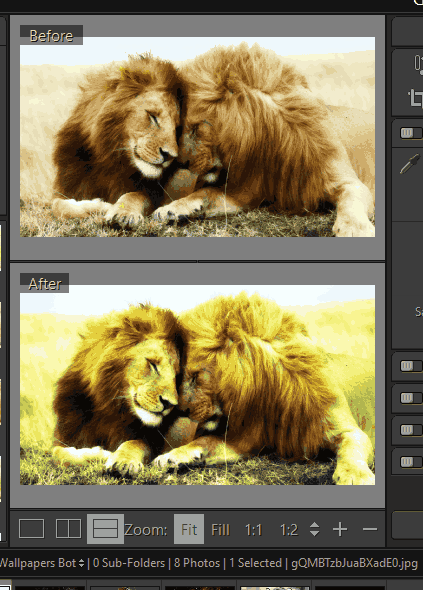Image resolution: width=423 pixels, height=590 pixels.
Task: Click the plus zoom-in icon
Action: (x=340, y=529)
